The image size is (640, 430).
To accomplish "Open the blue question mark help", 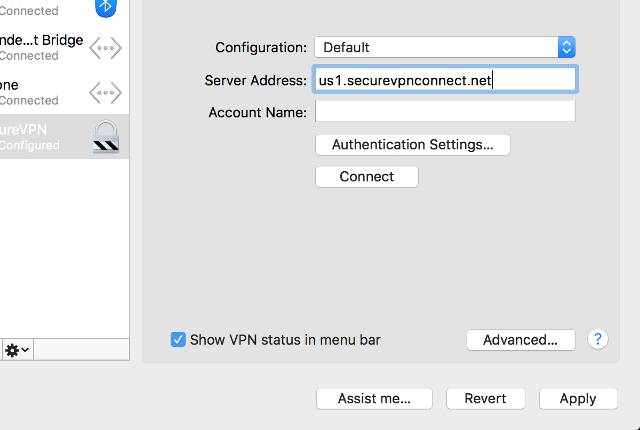I will point(598,339).
